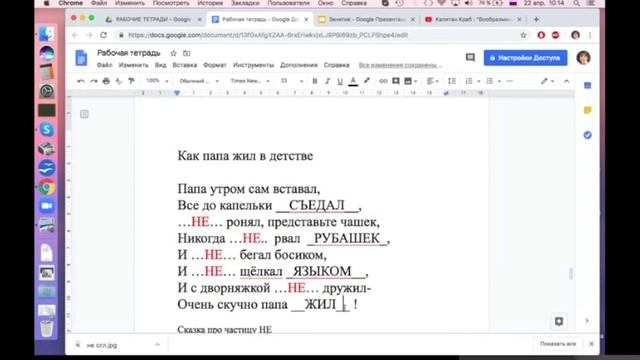Open the highlight color marker tool
This screenshot has width=640, height=360.
tap(367, 81)
